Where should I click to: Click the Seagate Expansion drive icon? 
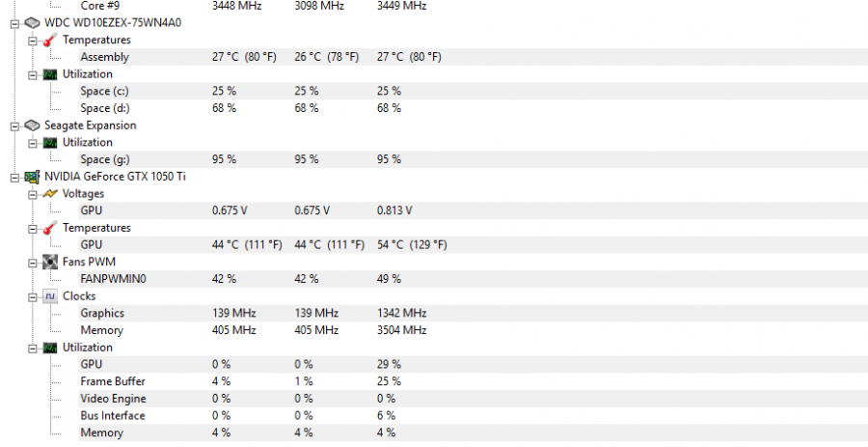tap(32, 126)
